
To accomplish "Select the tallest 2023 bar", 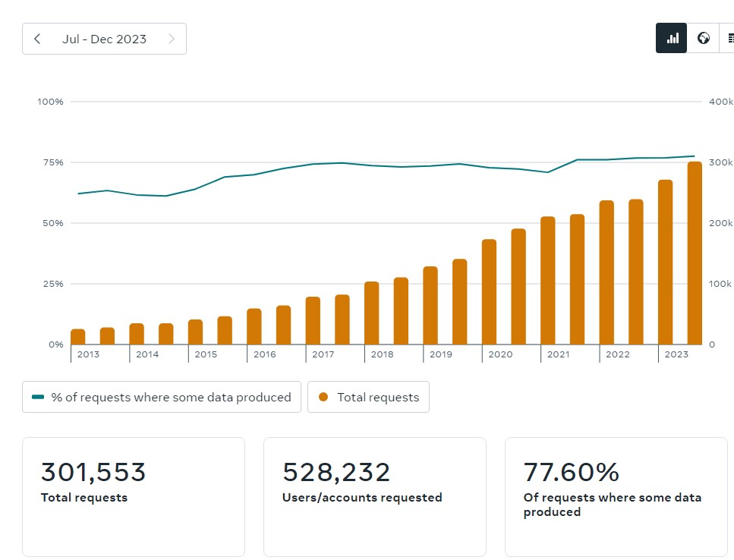I will (695, 253).
